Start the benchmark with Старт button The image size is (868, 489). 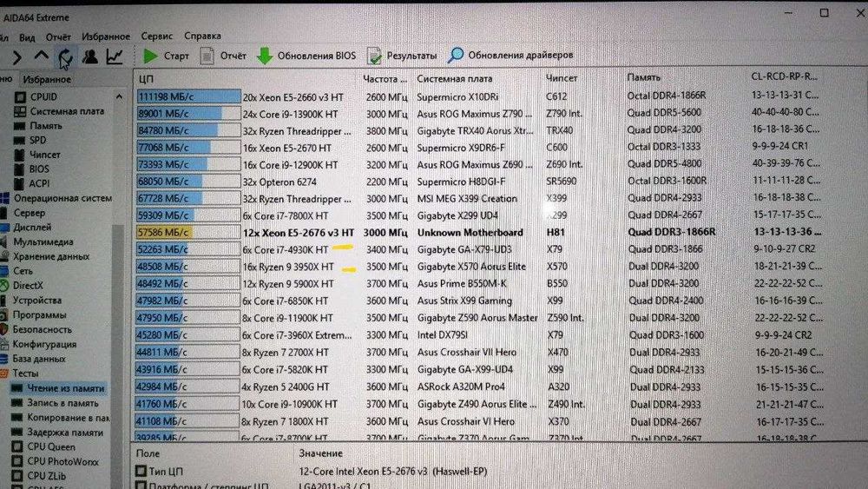tap(166, 56)
